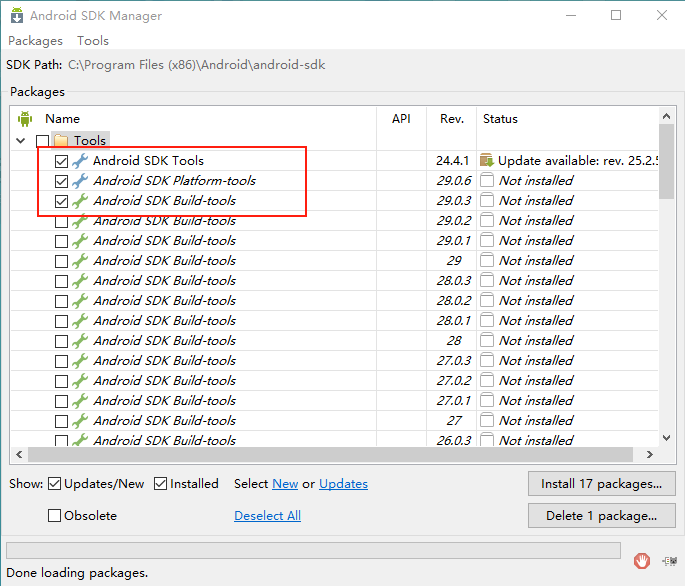Click not-installed status icon for rev 28.0.3
Screen dimensions: 685x586
click(487, 281)
